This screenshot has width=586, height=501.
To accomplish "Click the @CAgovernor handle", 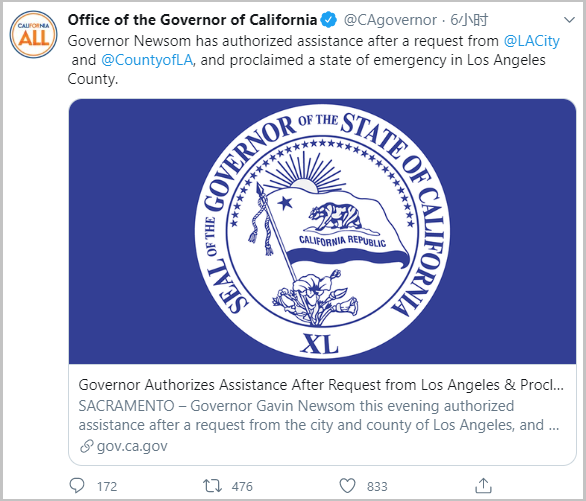I will [x=390, y=20].
